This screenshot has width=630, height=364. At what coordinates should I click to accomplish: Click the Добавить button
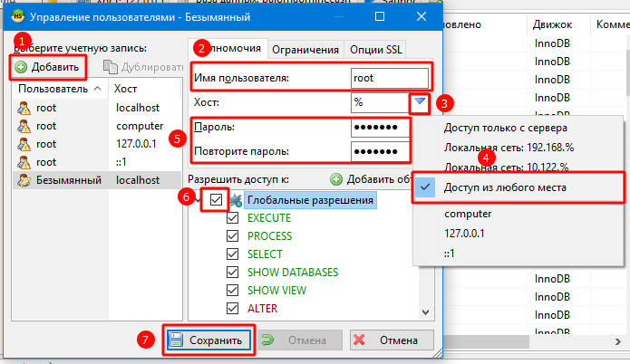click(x=48, y=67)
